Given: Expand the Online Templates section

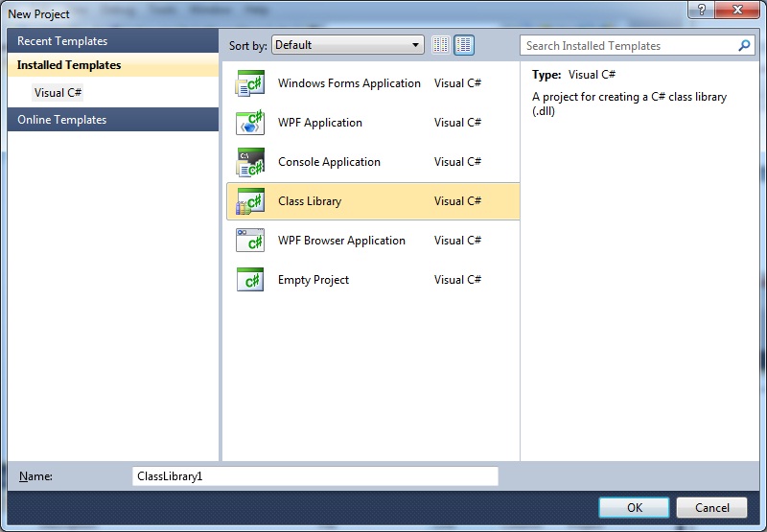Looking at the screenshot, I should click(x=61, y=120).
